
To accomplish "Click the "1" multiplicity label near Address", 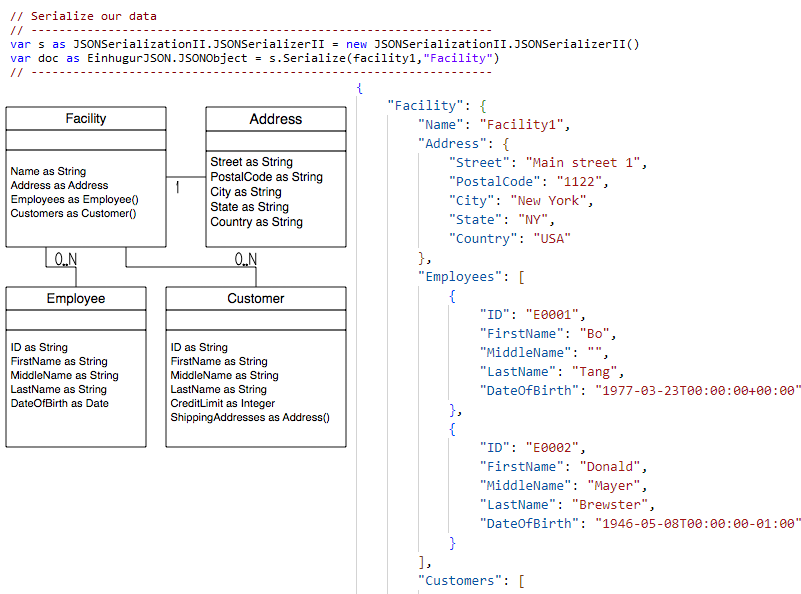I will (x=177, y=187).
